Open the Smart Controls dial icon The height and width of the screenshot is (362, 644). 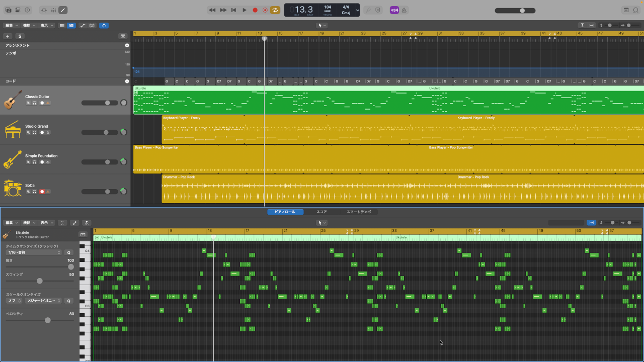[x=43, y=10]
